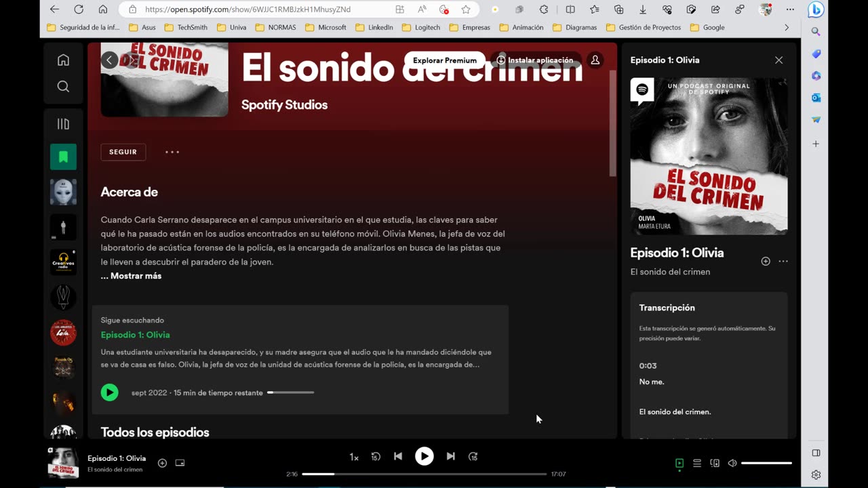
Task: Open the green Episodio 1: Olivia link
Action: (135, 335)
